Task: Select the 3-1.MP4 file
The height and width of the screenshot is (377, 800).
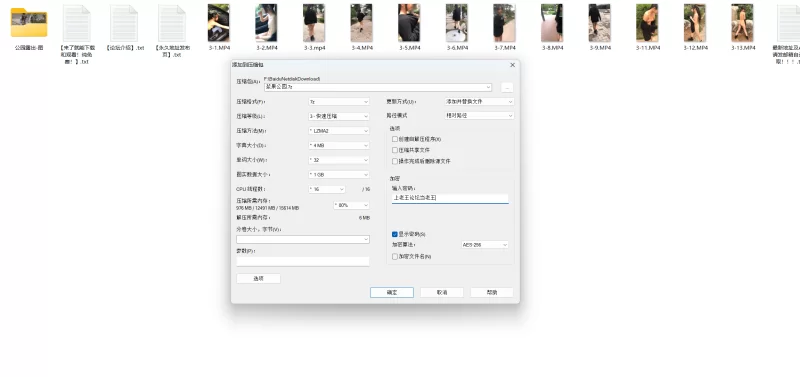Action: pyautogui.click(x=218, y=23)
